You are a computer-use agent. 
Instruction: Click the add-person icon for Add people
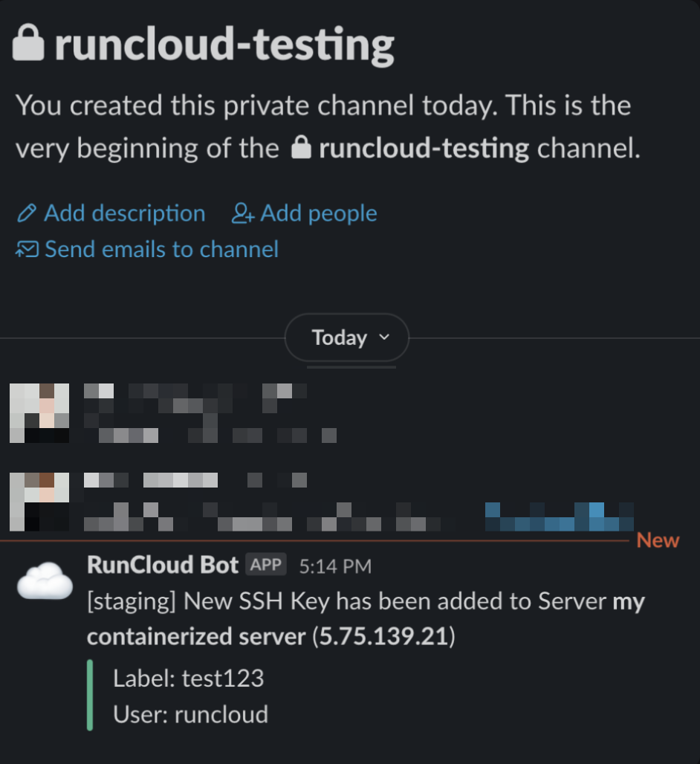click(242, 213)
